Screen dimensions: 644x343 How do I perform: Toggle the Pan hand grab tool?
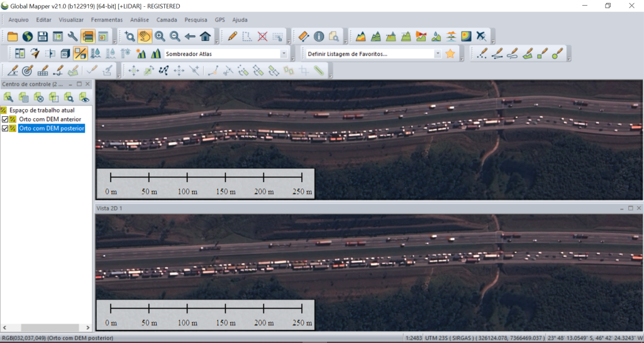pos(145,36)
